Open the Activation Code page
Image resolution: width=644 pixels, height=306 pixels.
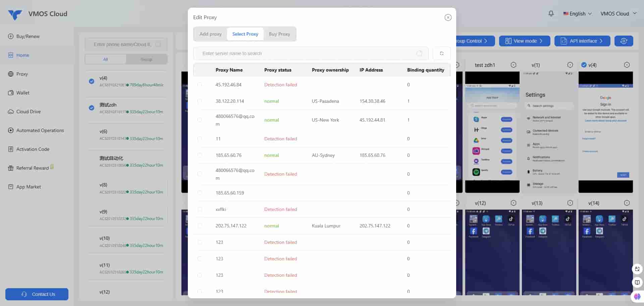[x=33, y=149]
